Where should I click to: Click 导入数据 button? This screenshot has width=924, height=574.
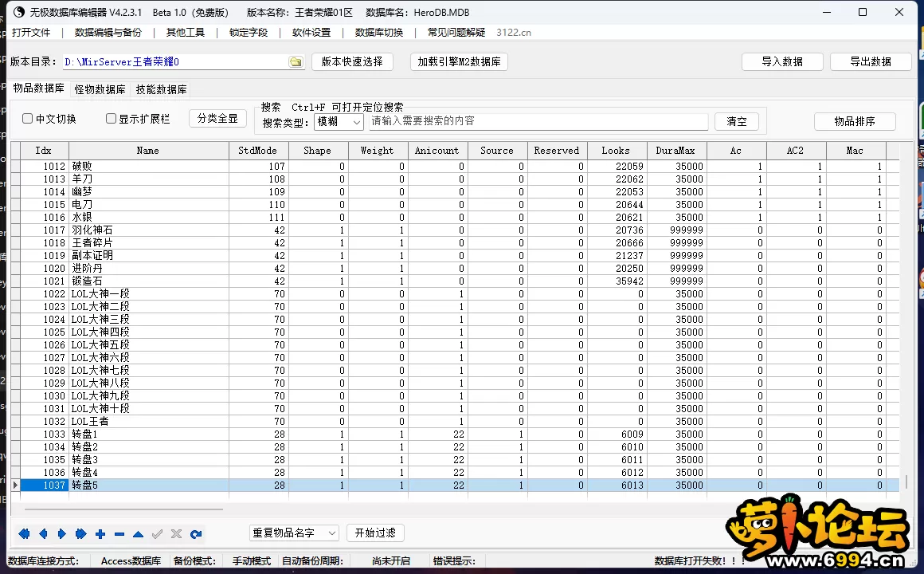tap(782, 61)
